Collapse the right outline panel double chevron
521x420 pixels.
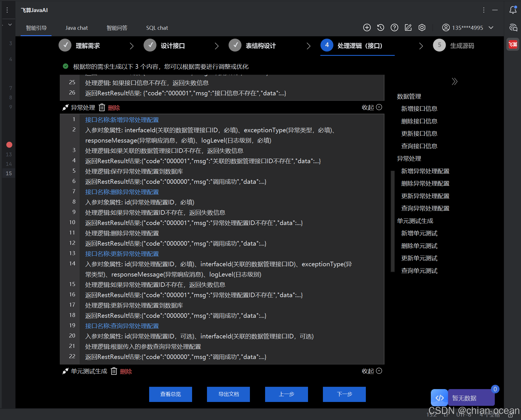(454, 82)
